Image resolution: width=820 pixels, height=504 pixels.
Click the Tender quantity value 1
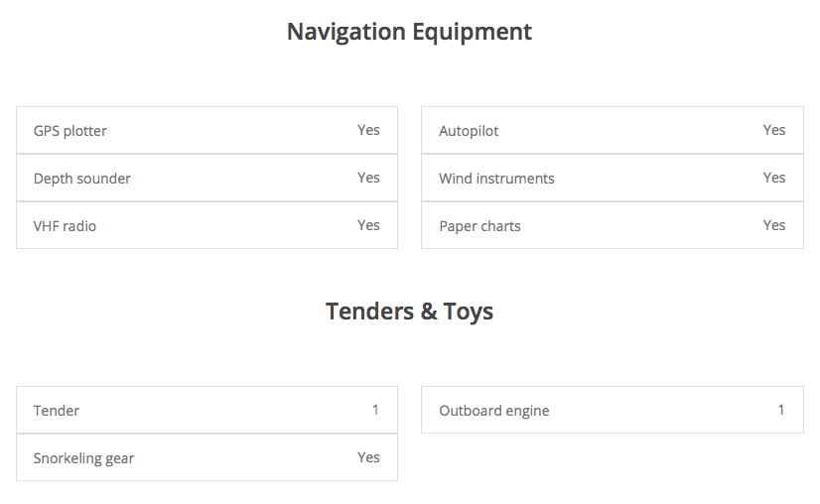(x=375, y=410)
